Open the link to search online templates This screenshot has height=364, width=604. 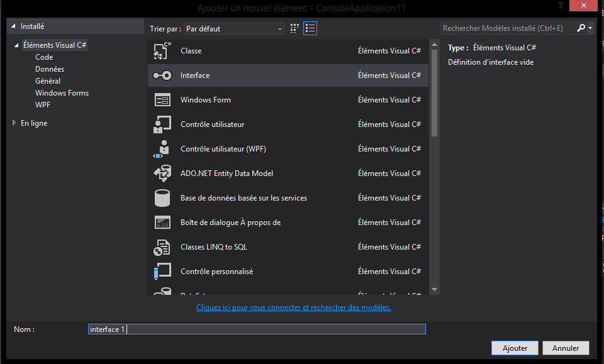coord(293,307)
